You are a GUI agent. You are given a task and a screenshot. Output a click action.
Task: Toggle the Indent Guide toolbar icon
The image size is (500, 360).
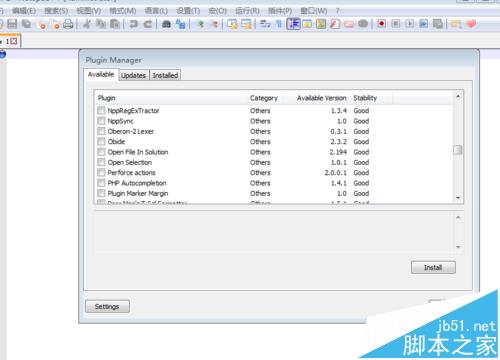click(x=293, y=24)
